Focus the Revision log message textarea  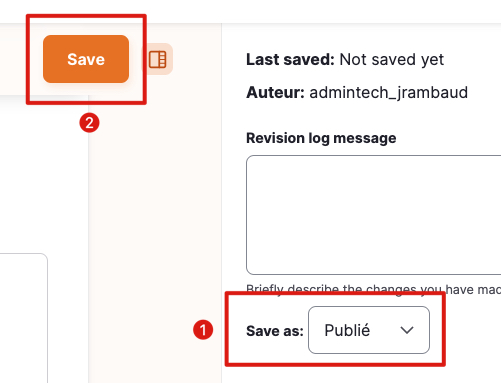coord(373,215)
